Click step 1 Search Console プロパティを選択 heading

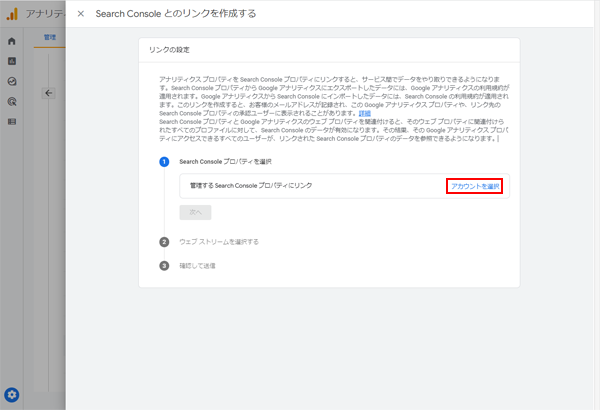click(225, 162)
